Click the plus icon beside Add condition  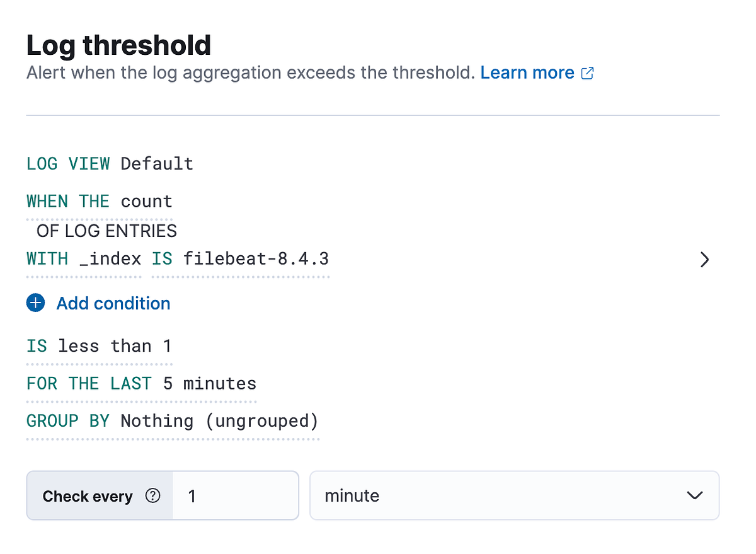[x=35, y=303]
